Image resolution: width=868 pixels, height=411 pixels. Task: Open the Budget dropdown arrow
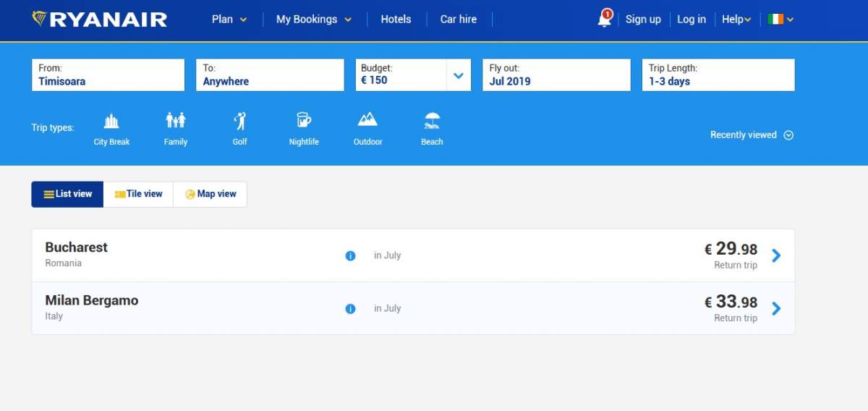pyautogui.click(x=458, y=75)
